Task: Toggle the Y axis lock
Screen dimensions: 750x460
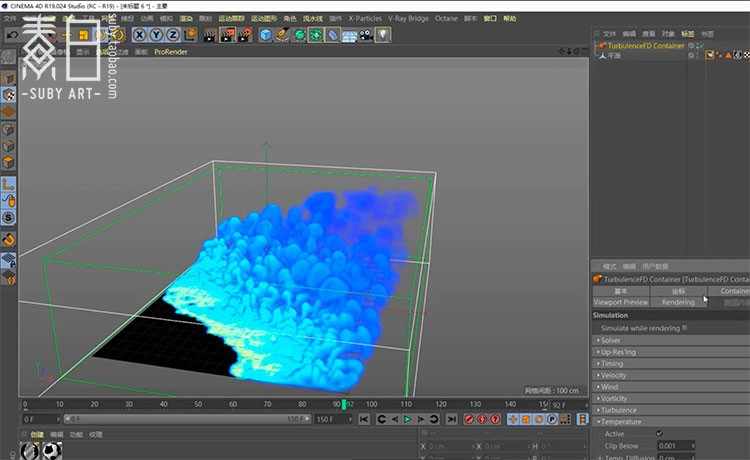Action: tap(156, 35)
